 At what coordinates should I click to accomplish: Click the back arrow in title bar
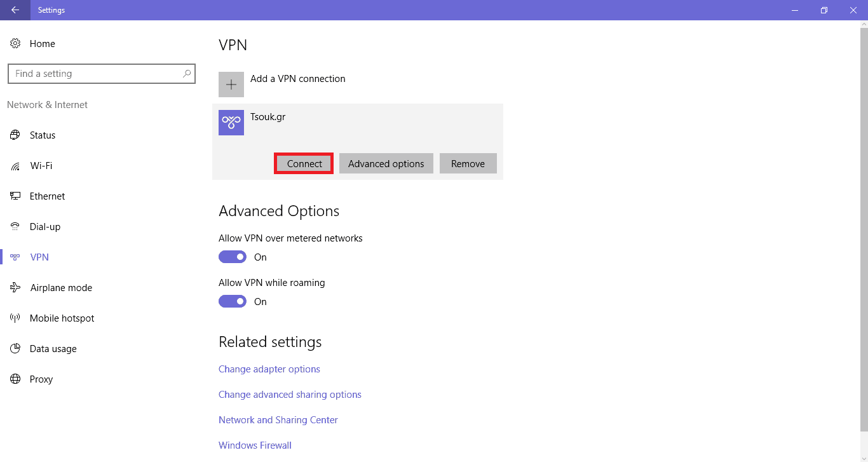point(15,10)
